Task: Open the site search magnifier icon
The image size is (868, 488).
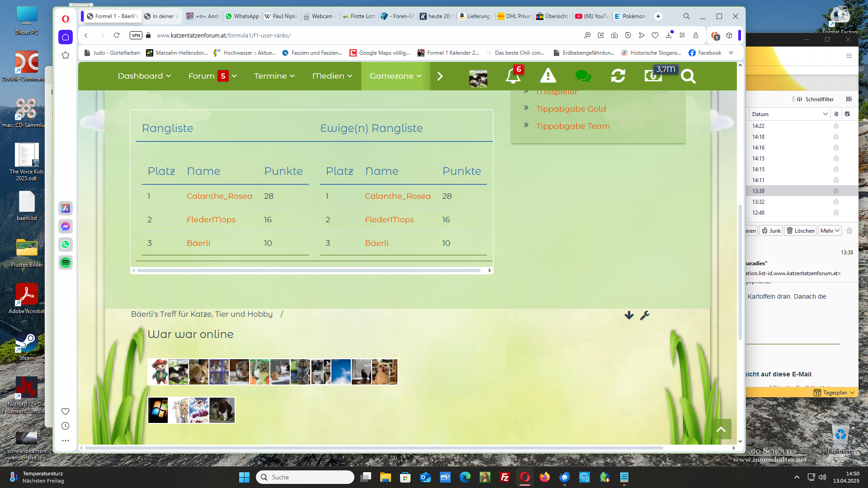Action: coord(688,76)
